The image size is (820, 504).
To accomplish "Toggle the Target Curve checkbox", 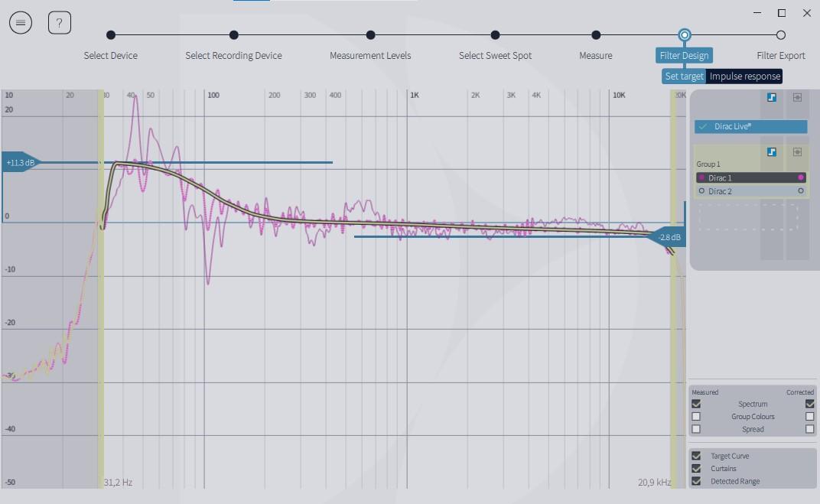I will [696, 456].
